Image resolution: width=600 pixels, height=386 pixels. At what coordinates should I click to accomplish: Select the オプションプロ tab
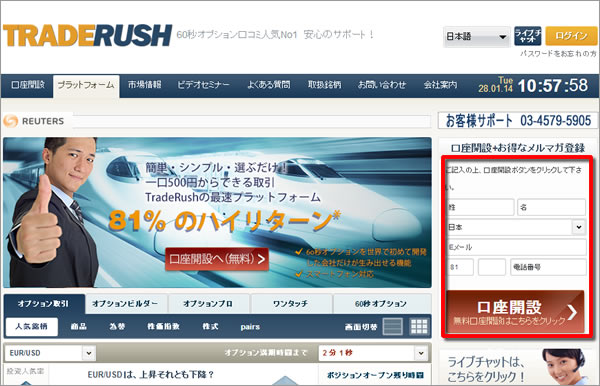[x=208, y=304]
